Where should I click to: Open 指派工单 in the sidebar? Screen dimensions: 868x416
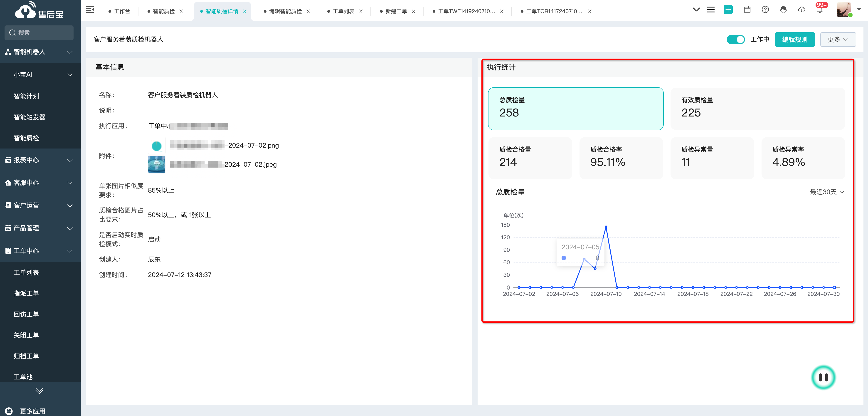pos(26,293)
